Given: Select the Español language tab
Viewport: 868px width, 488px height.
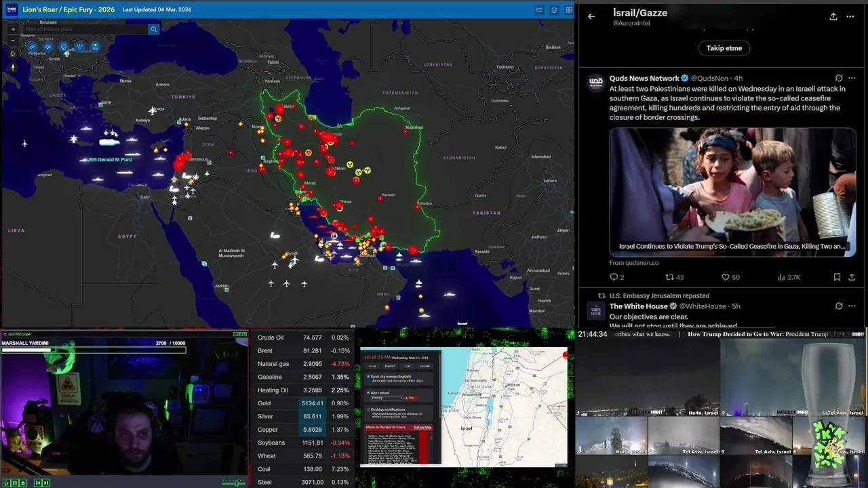Looking at the screenshot, I should coord(390,366).
